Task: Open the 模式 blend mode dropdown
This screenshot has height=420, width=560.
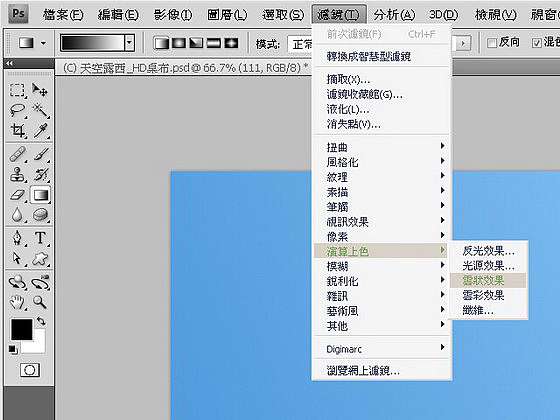Action: coord(300,44)
